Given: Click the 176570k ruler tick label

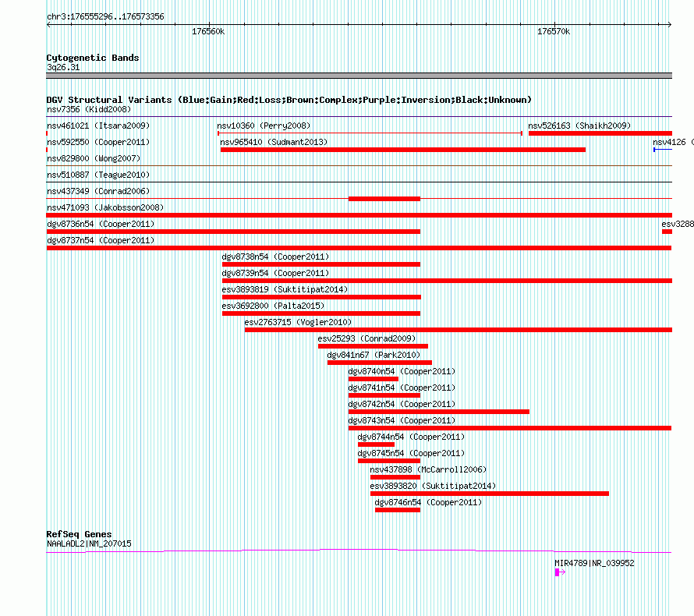Looking at the screenshot, I should (554, 32).
